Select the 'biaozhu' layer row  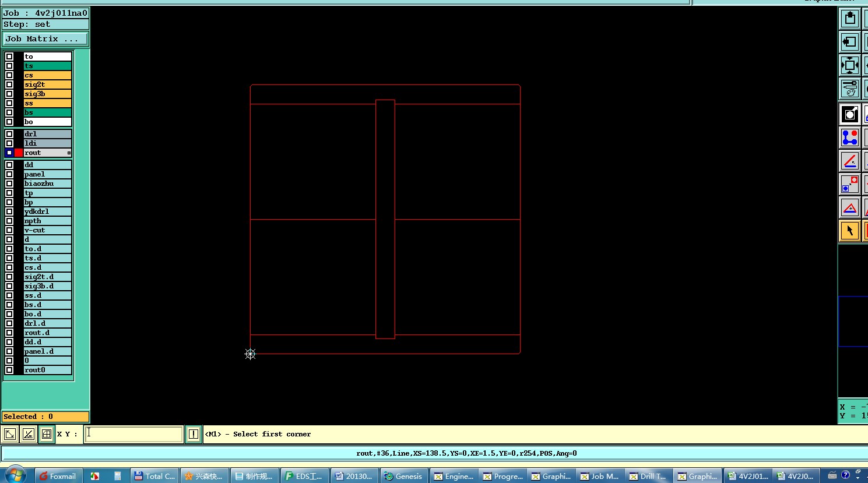[47, 184]
